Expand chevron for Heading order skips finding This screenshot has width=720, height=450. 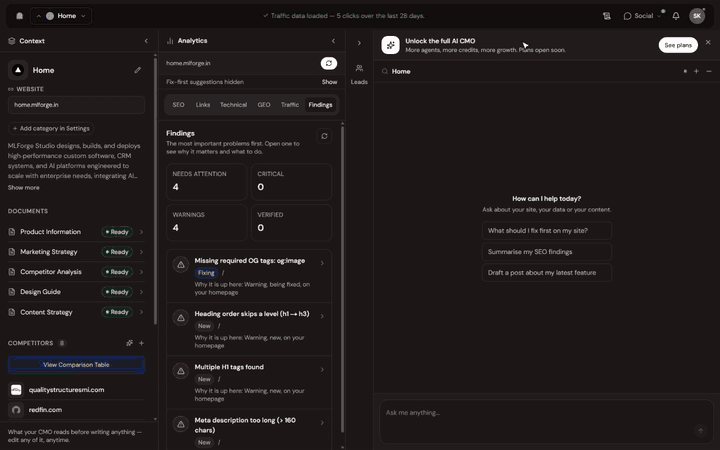322,316
